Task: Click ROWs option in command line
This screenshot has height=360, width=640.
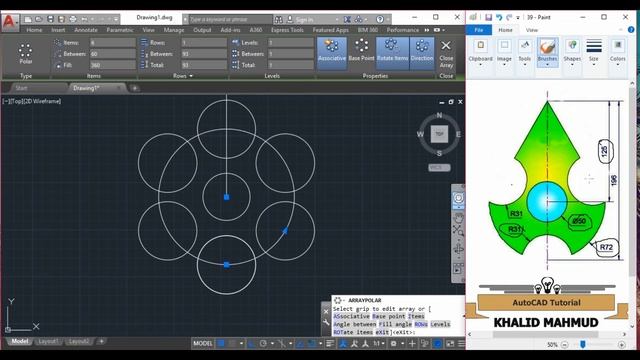Action: pos(421,324)
